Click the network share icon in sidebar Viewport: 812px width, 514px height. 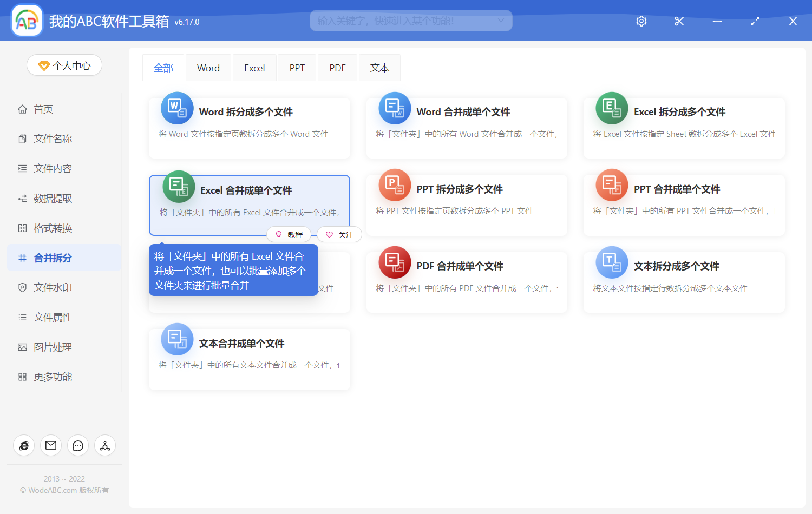(105, 446)
